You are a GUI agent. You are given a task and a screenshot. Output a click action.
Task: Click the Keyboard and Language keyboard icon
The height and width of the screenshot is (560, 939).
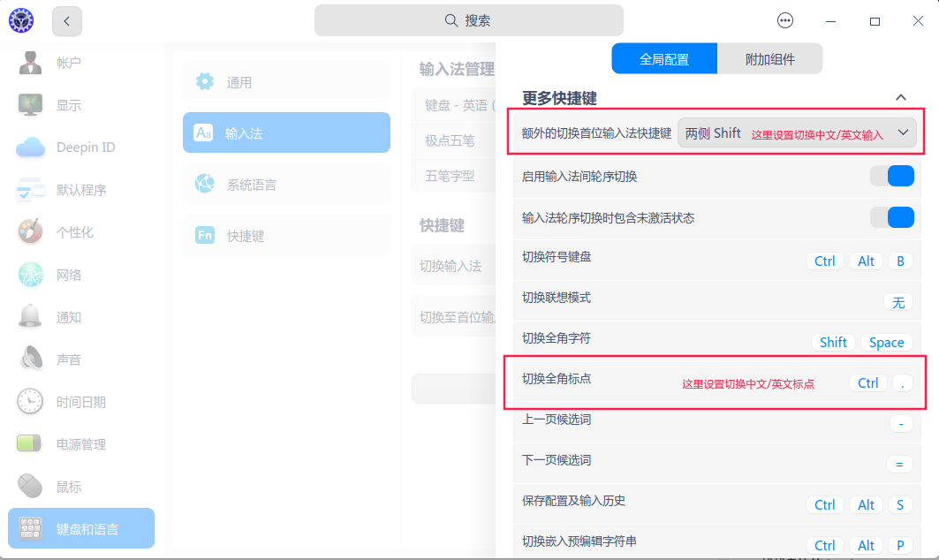point(30,529)
